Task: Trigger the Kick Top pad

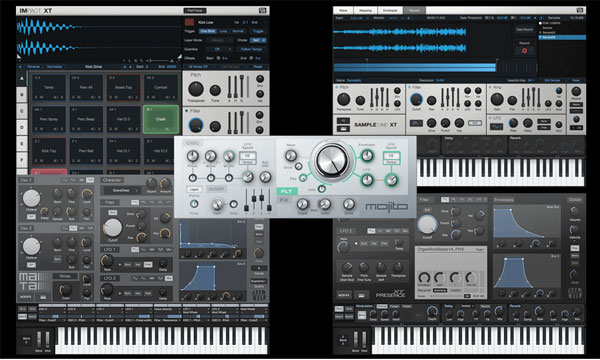Action: tap(49, 151)
